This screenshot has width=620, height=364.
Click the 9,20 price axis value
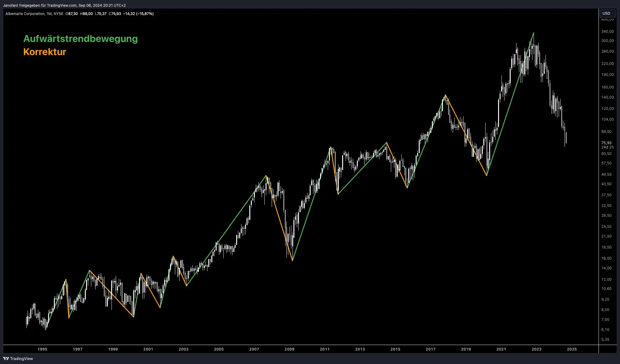tap(605, 299)
